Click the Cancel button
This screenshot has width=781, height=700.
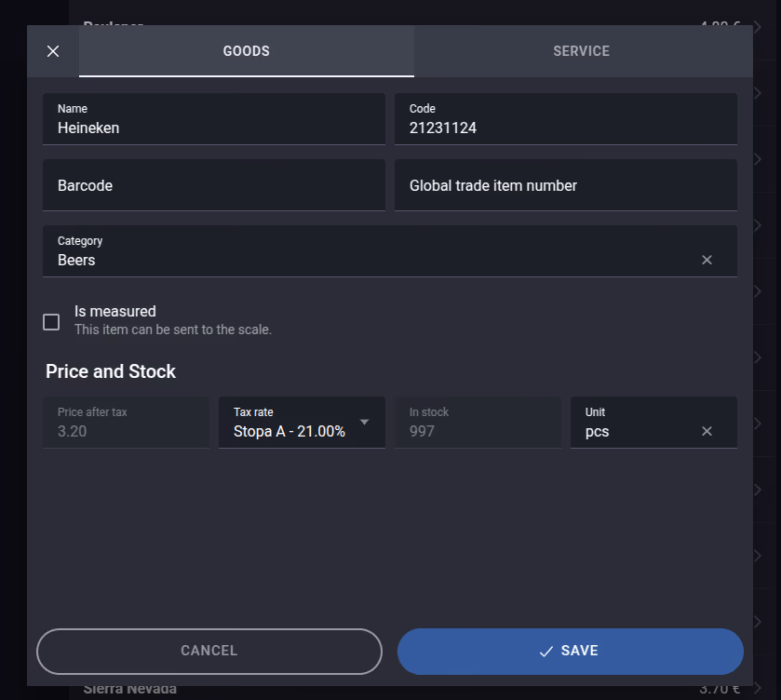tap(209, 652)
